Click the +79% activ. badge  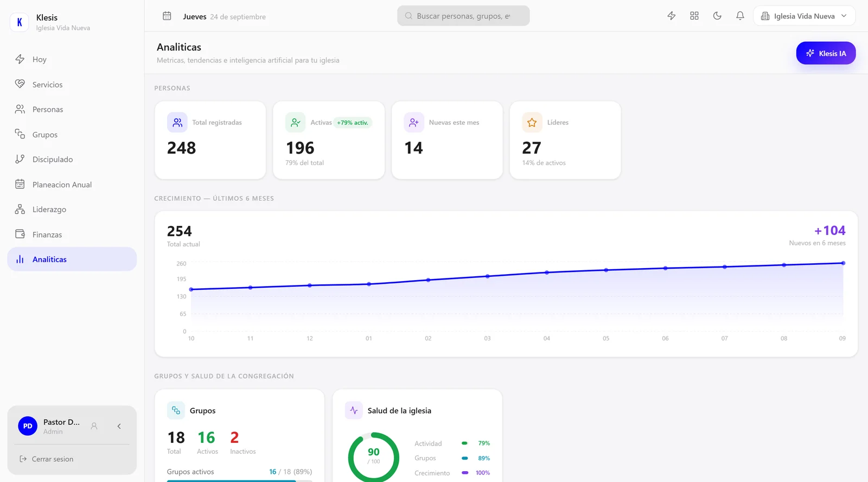tap(353, 123)
